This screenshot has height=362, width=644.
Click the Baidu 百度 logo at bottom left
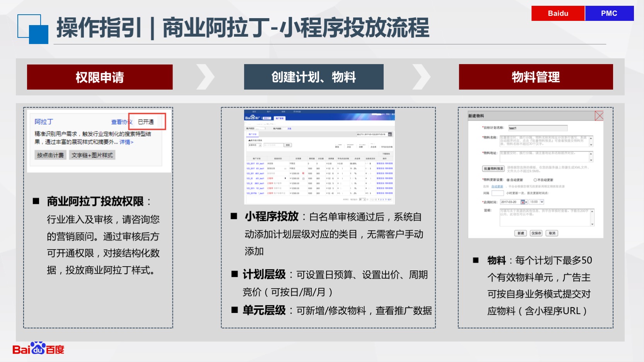(x=38, y=348)
